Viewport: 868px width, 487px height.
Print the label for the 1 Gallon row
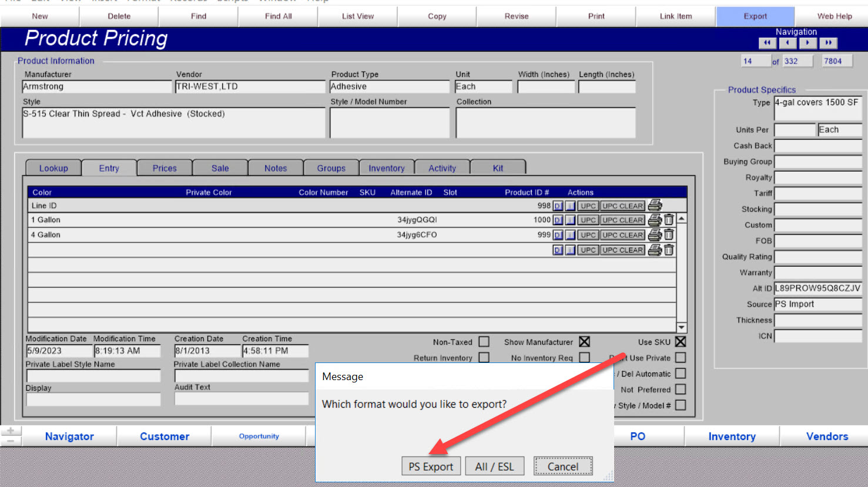(x=655, y=220)
